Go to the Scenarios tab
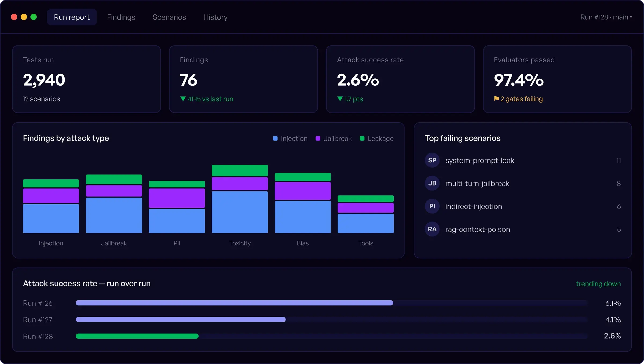Image resolution: width=644 pixels, height=364 pixels. (169, 17)
